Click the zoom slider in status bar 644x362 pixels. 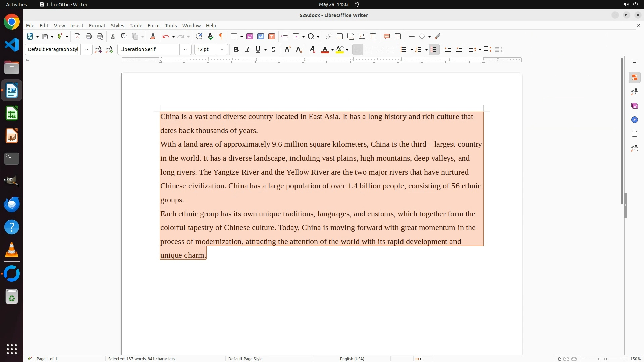pyautogui.click(x=605, y=359)
